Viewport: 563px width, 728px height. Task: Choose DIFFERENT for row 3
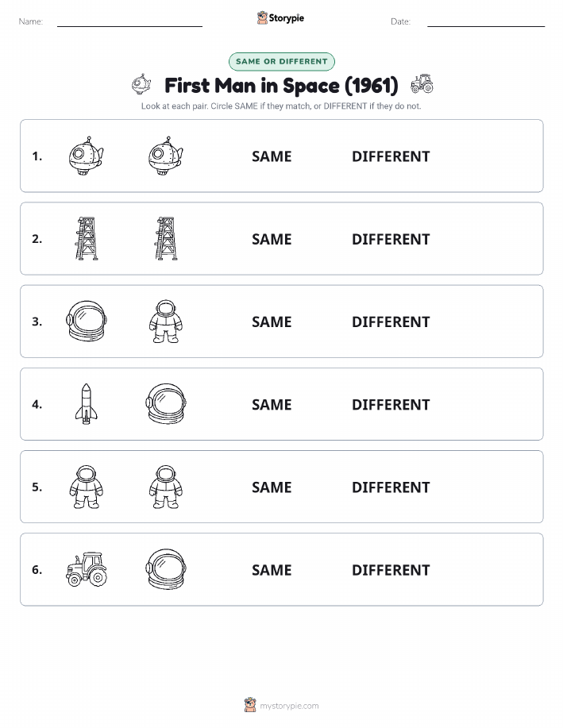(x=391, y=322)
